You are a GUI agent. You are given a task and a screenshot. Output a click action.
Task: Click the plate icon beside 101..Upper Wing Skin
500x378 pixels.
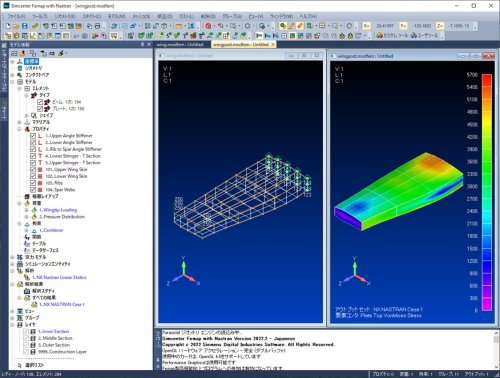click(40, 169)
